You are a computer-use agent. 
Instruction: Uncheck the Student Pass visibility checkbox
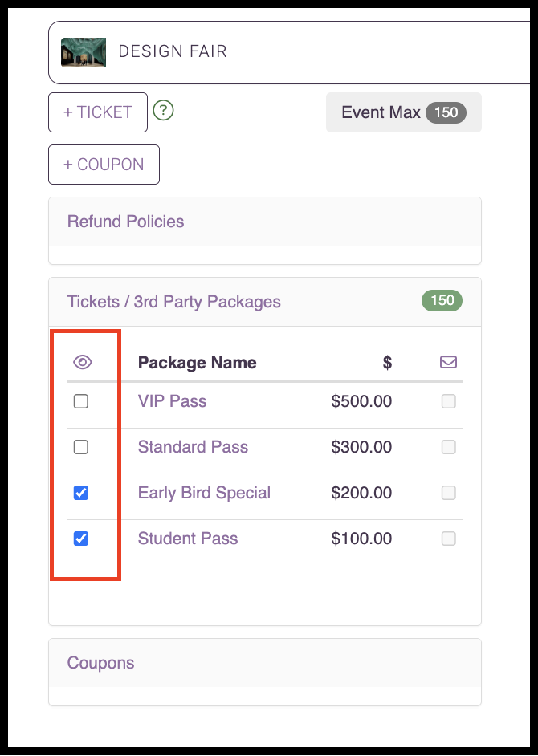pyautogui.click(x=80, y=539)
